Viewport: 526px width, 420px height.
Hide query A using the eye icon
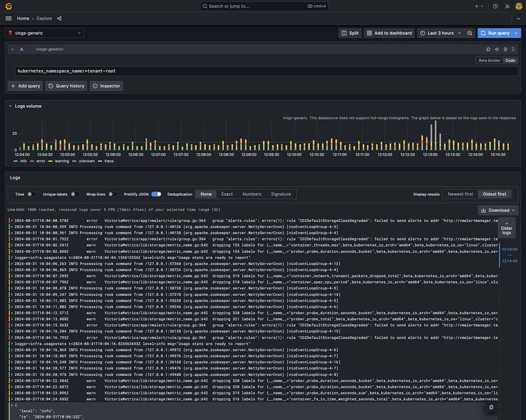point(496,49)
